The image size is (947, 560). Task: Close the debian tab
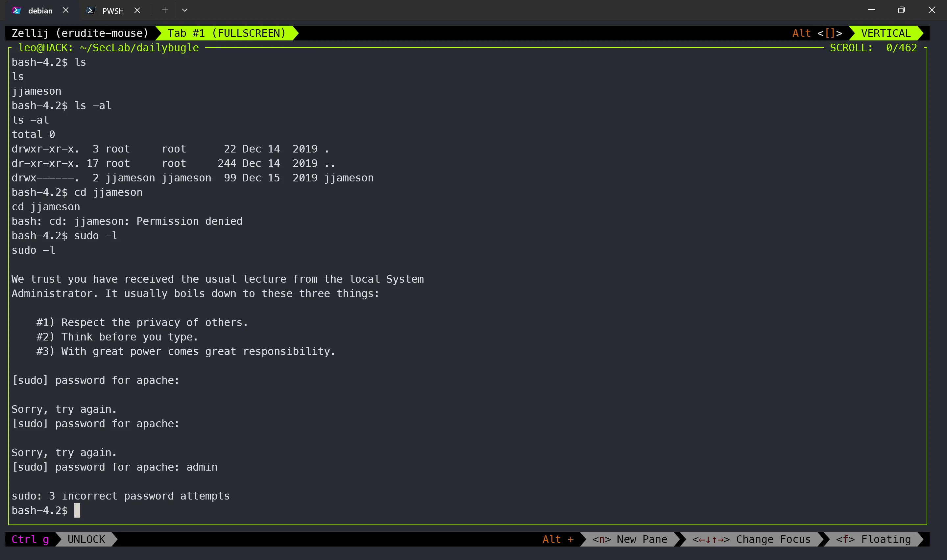(66, 11)
